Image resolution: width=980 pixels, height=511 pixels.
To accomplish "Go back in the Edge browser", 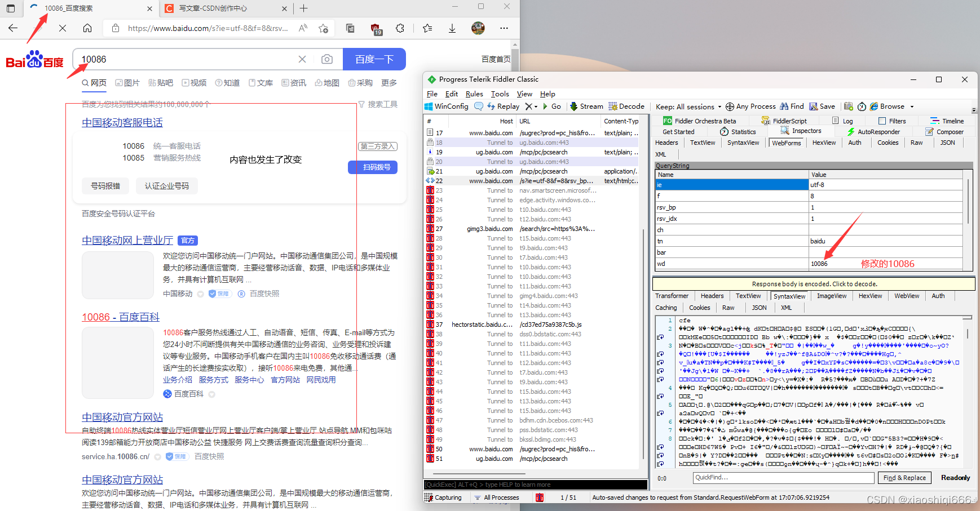I will click(13, 28).
